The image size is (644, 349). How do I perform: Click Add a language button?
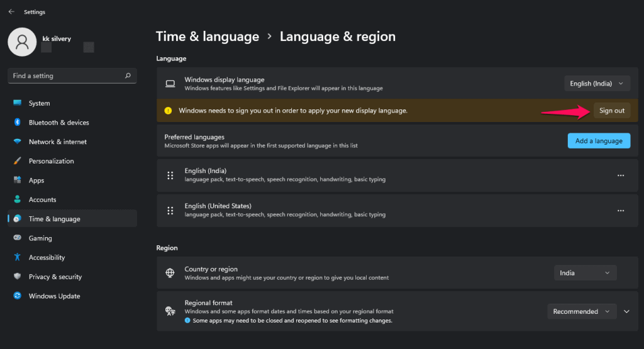click(599, 141)
